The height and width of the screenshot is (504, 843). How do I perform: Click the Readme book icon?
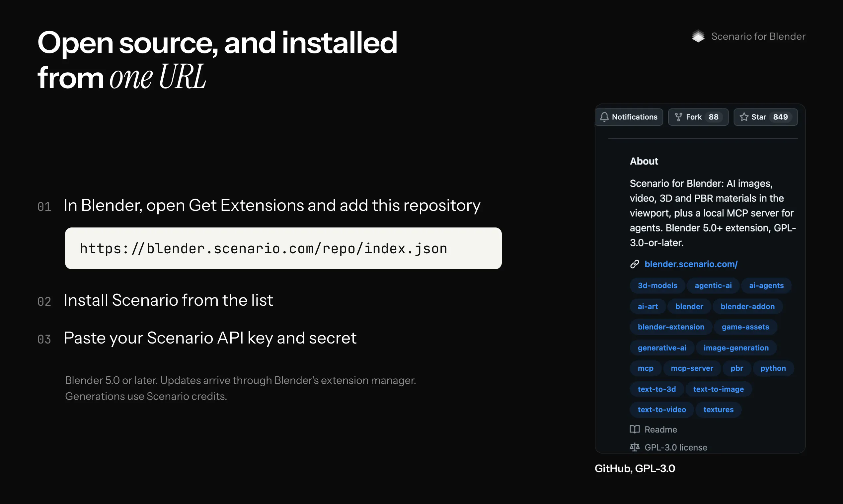click(634, 429)
